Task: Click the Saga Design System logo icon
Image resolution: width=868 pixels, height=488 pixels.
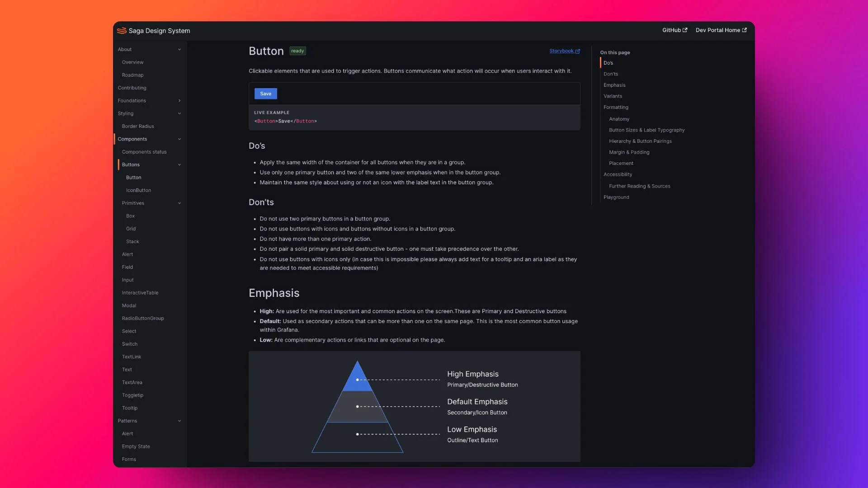Action: pyautogui.click(x=122, y=31)
